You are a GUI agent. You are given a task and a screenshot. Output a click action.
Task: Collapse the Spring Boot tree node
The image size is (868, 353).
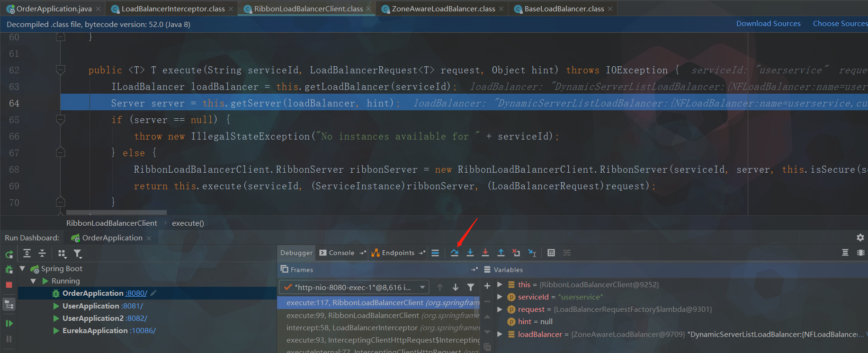pos(22,268)
